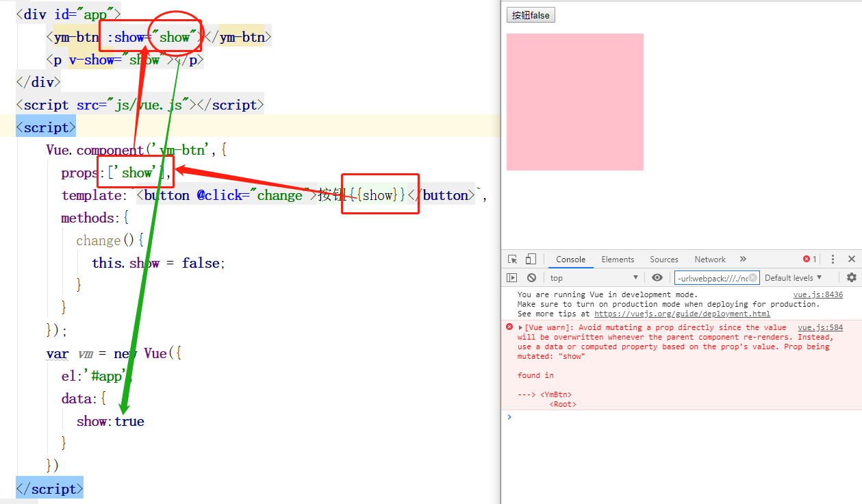
Task: Click the "<YmBtn>" component trace text
Action: [x=555, y=394]
